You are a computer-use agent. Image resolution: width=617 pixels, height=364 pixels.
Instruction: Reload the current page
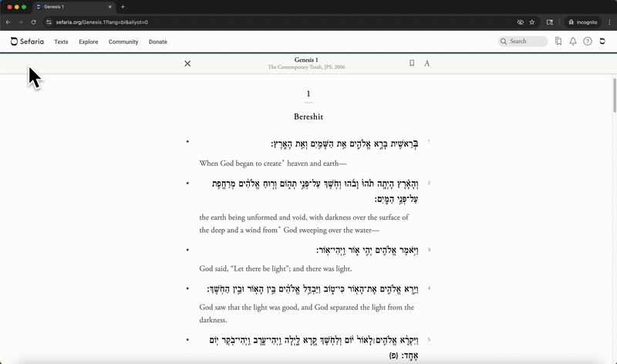click(33, 22)
